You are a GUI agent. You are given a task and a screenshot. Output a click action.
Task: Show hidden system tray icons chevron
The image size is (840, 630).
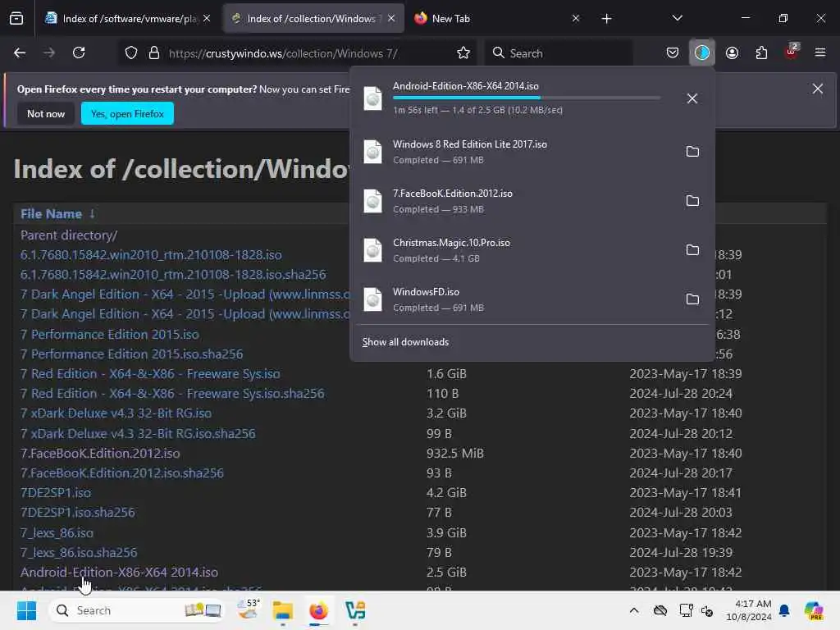(x=634, y=610)
